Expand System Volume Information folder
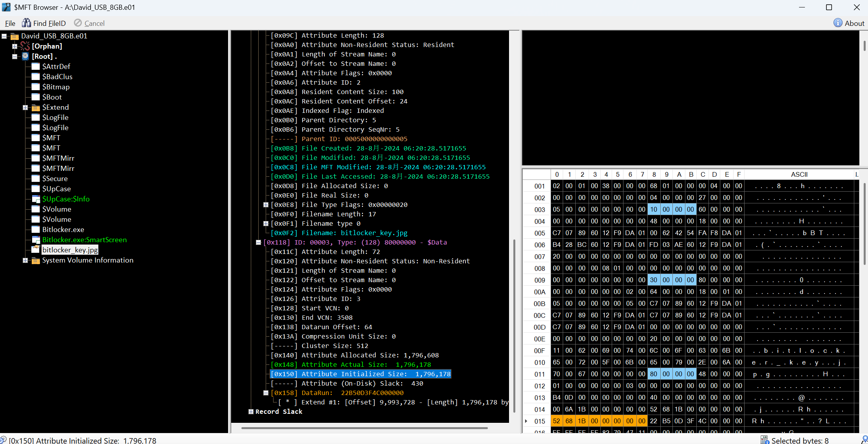The image size is (868, 444). tap(25, 260)
